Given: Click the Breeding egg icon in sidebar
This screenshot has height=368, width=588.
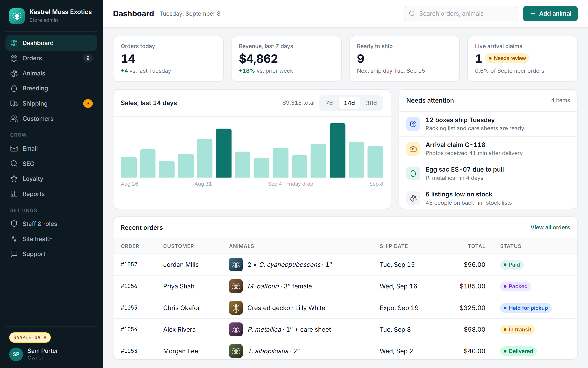Looking at the screenshot, I should 14,88.
